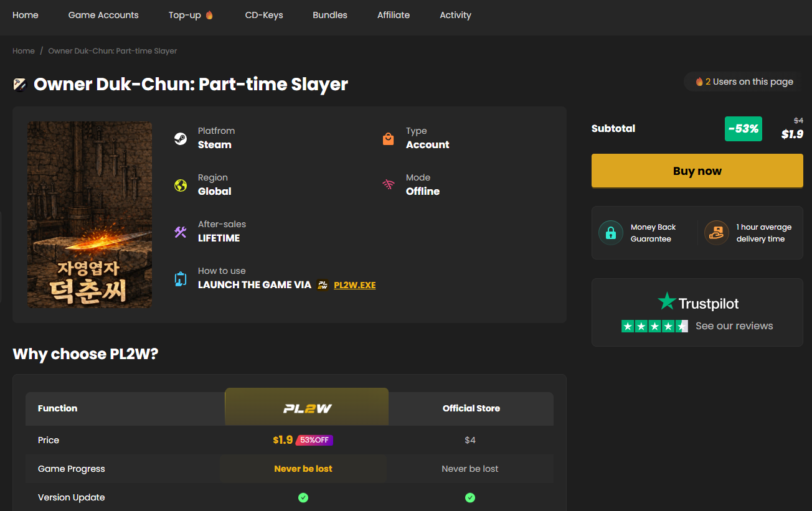Click the Version Update row label

(72, 497)
